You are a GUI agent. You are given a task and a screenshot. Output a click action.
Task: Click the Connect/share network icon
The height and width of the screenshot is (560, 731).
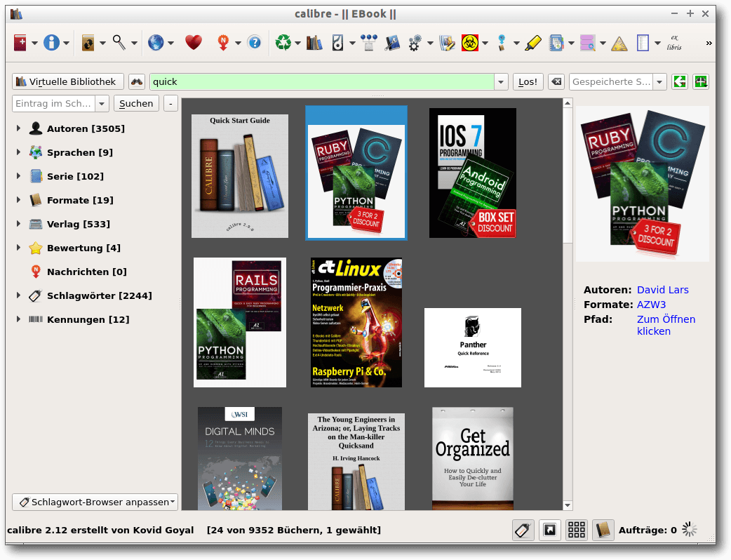368,43
